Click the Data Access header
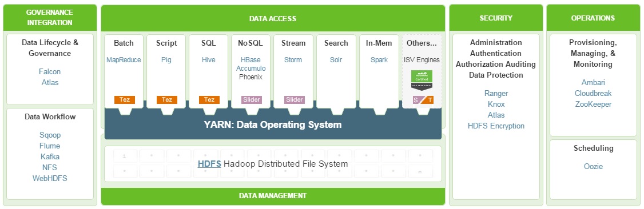644x209 pixels. coord(273,18)
